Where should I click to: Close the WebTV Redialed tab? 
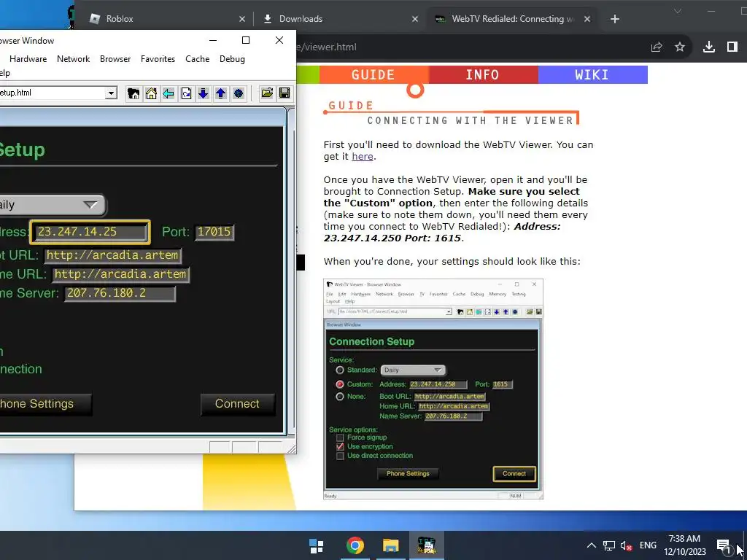[587, 19]
